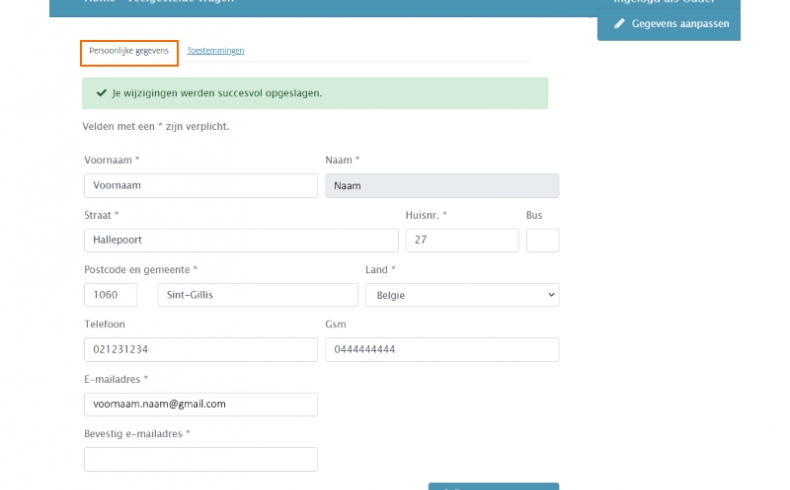790x490 pixels.
Task: Click the empty Bus field
Action: (x=543, y=240)
